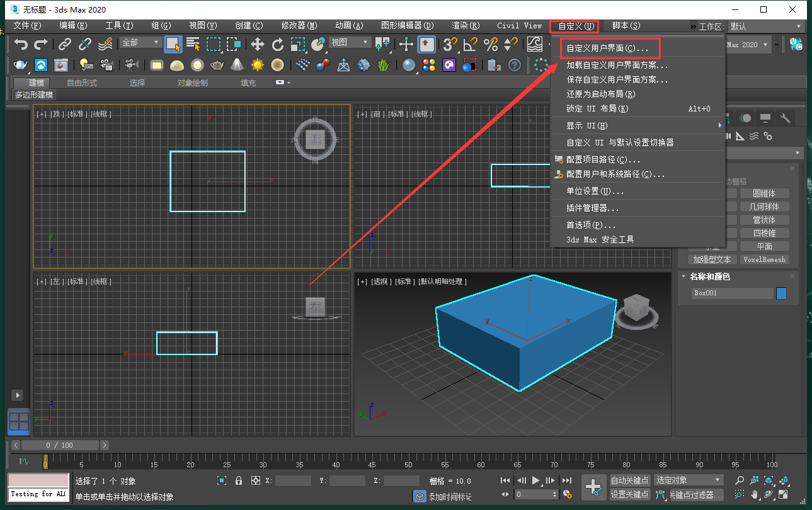Enable Set Key mode
The height and width of the screenshot is (510, 812).
[629, 494]
